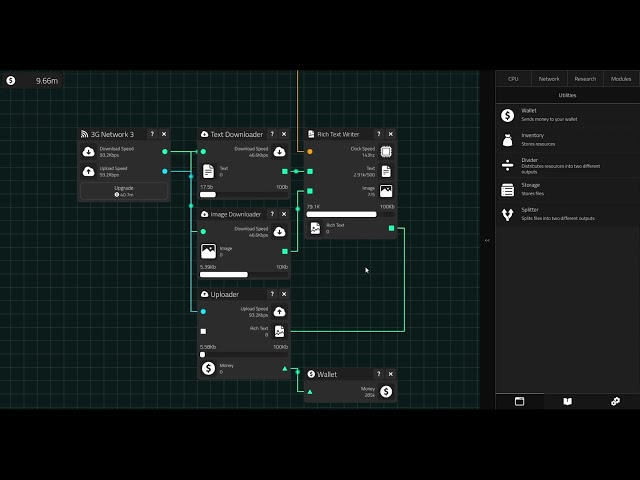This screenshot has height=480, width=640.
Task: Click the dollar icon beside the 9.66m balance
Action: (11, 80)
